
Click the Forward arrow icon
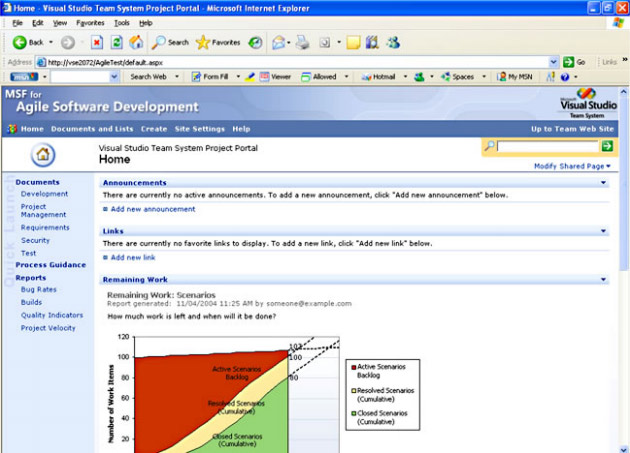[x=68, y=42]
